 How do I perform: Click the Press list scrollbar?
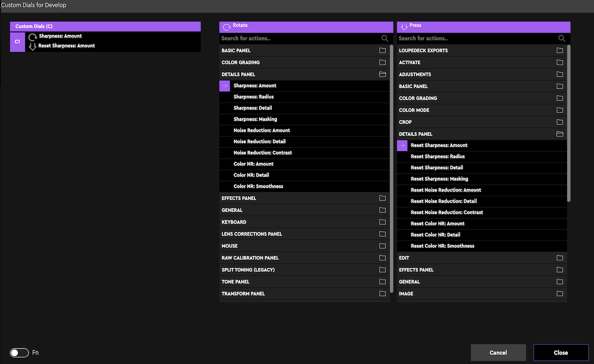569,123
